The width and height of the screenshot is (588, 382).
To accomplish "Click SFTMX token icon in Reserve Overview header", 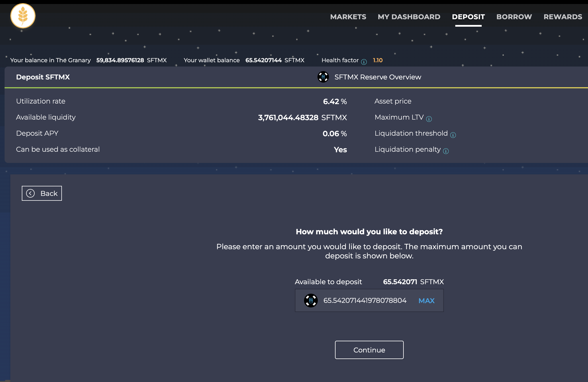I will [x=323, y=77].
